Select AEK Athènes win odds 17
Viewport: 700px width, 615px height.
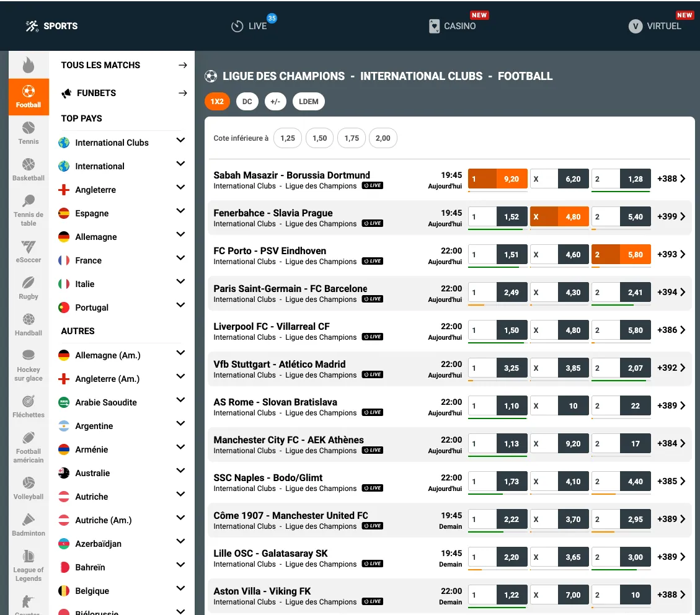pyautogui.click(x=621, y=444)
